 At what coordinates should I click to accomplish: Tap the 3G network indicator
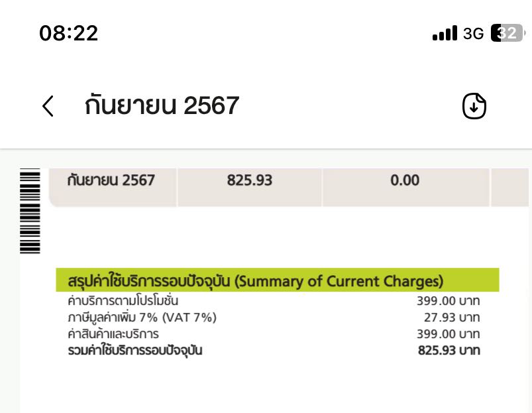pos(473,33)
